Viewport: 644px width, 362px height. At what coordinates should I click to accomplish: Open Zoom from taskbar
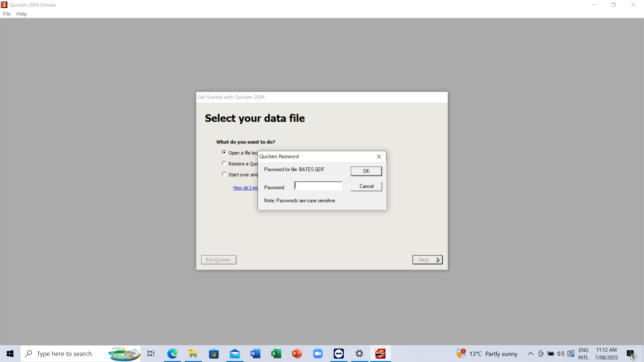click(318, 354)
